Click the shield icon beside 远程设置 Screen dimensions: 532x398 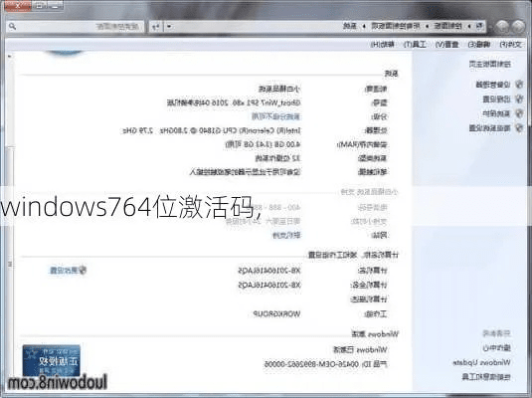coord(519,99)
